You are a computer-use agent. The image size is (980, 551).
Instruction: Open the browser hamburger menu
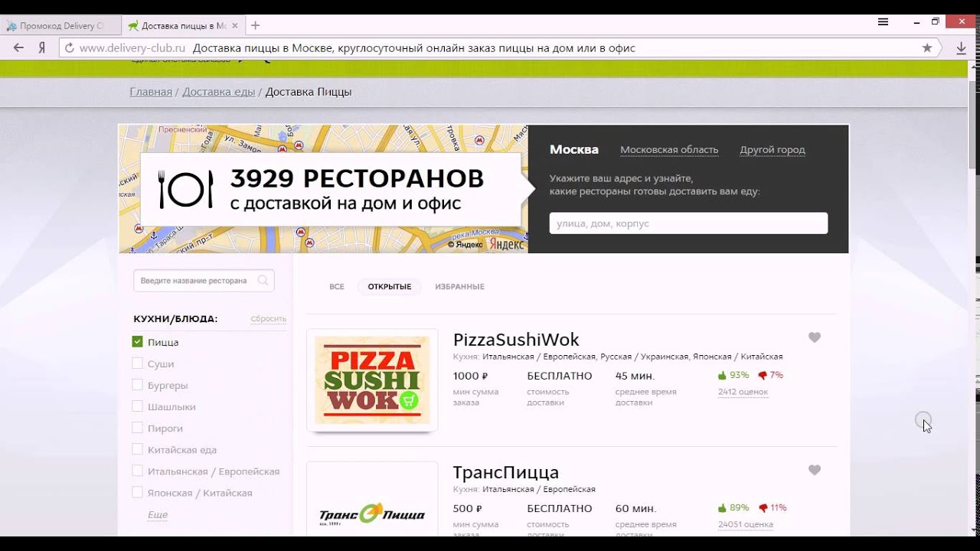point(883,21)
